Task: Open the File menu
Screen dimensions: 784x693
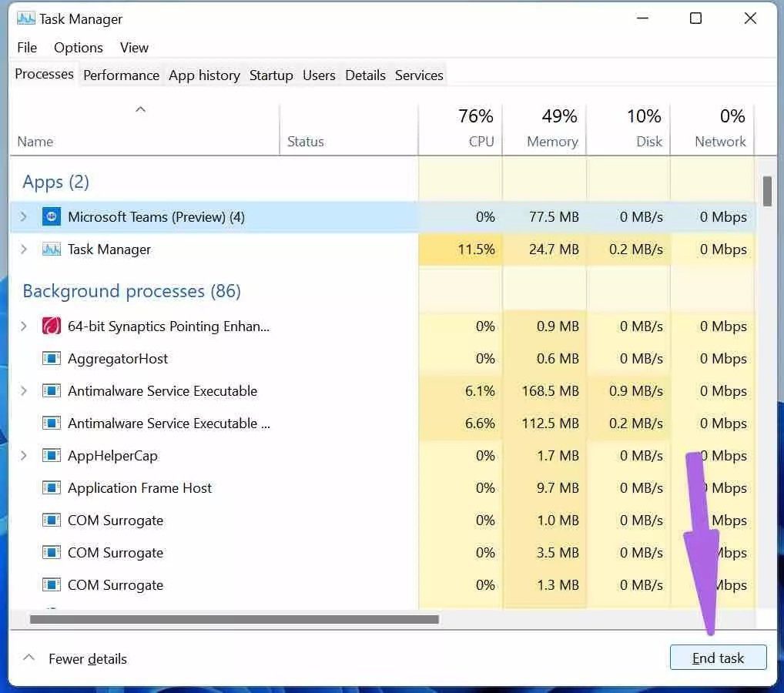Action: (x=27, y=48)
